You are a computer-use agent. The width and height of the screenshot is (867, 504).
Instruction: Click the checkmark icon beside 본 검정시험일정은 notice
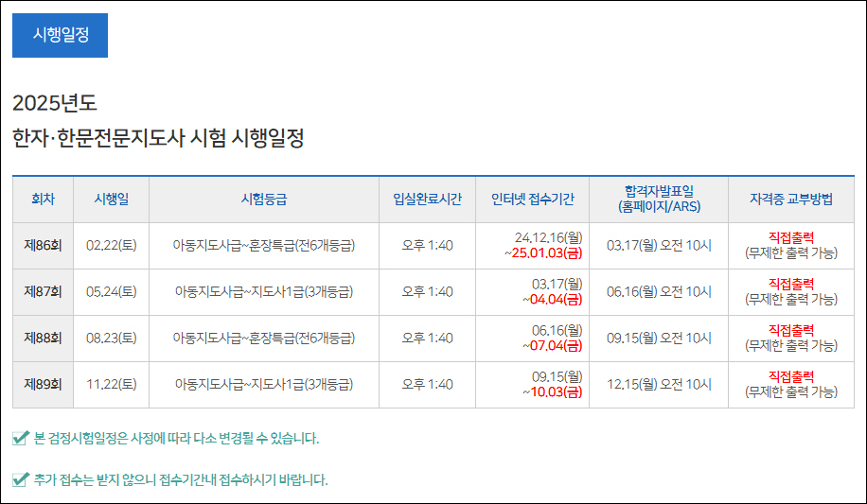21,438
